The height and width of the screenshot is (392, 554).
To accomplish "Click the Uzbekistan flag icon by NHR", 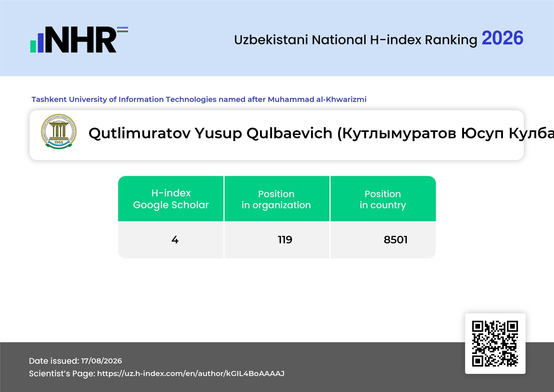I will point(123,29).
